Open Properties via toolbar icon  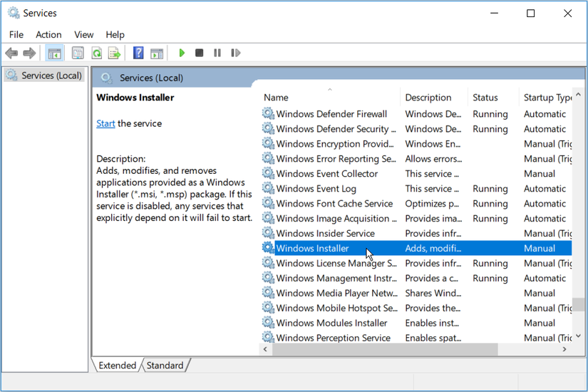pyautogui.click(x=78, y=53)
